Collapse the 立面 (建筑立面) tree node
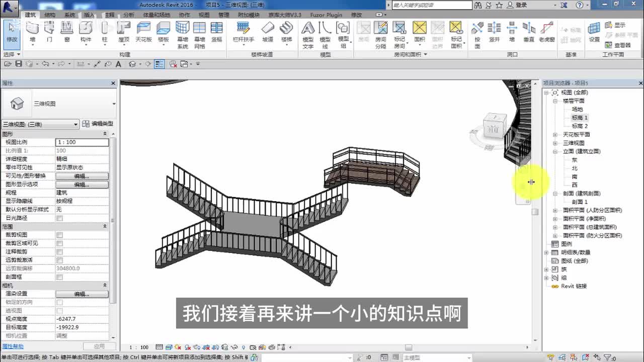Screen dimensions: 644x362 (x=555, y=151)
